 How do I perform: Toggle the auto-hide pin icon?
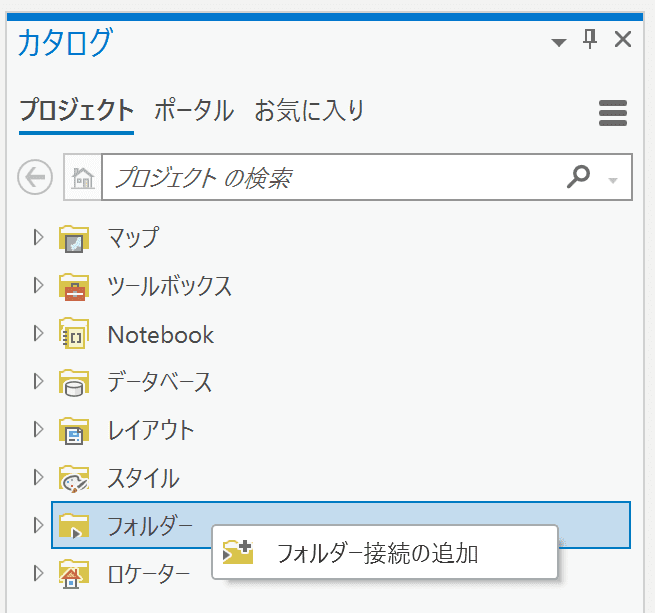(589, 39)
